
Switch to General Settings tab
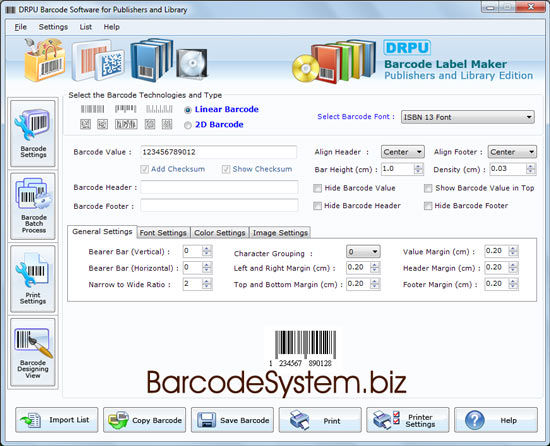pos(102,232)
